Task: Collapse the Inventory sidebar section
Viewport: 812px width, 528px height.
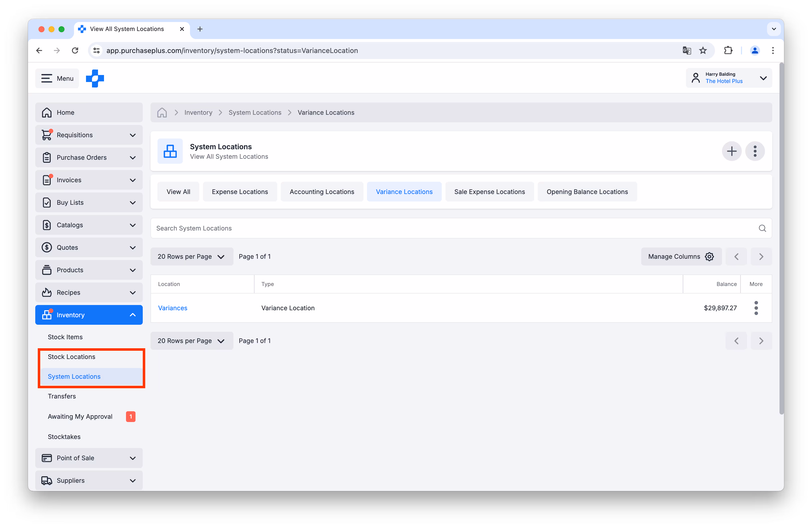Action: click(132, 315)
